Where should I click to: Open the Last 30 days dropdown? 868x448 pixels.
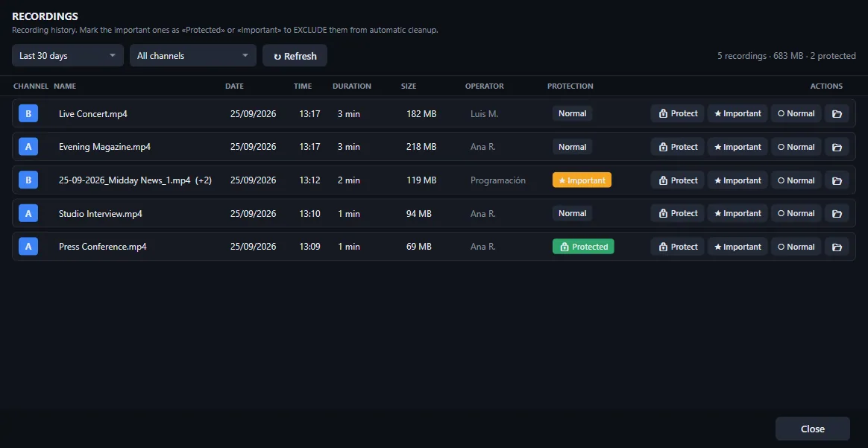click(x=68, y=55)
